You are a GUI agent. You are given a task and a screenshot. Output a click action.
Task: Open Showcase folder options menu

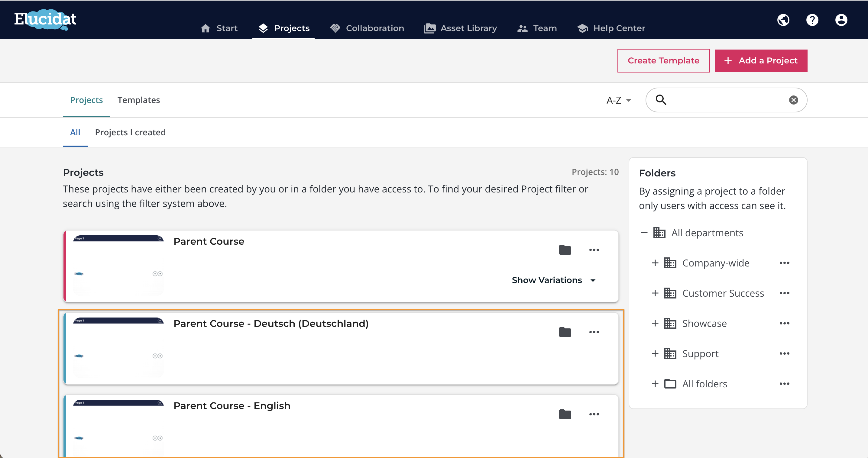(784, 323)
